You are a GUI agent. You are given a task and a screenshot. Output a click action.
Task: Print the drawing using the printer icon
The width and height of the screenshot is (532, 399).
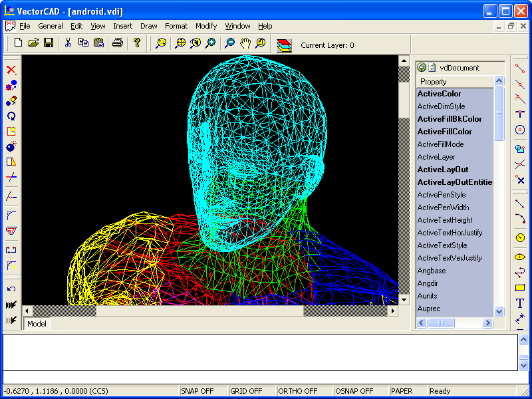coord(118,43)
